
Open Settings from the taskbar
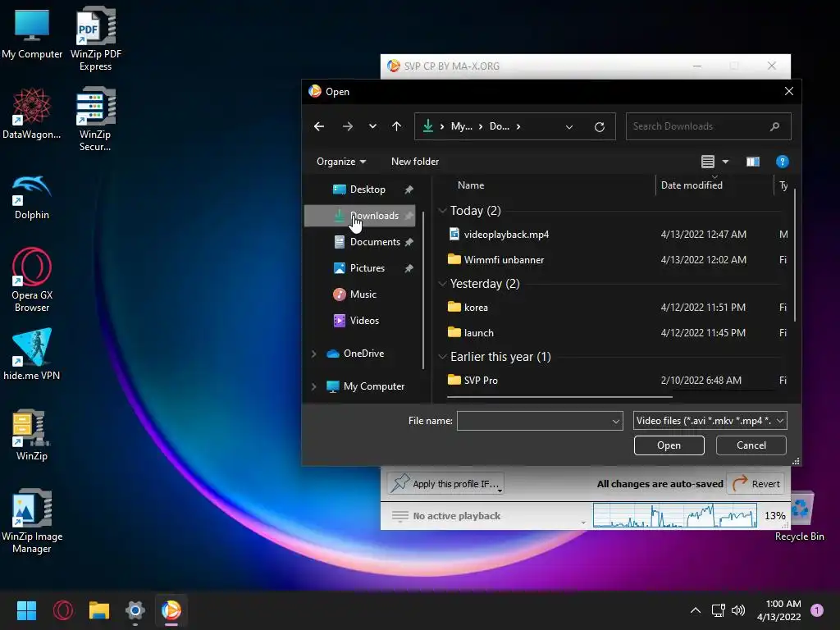click(x=135, y=610)
